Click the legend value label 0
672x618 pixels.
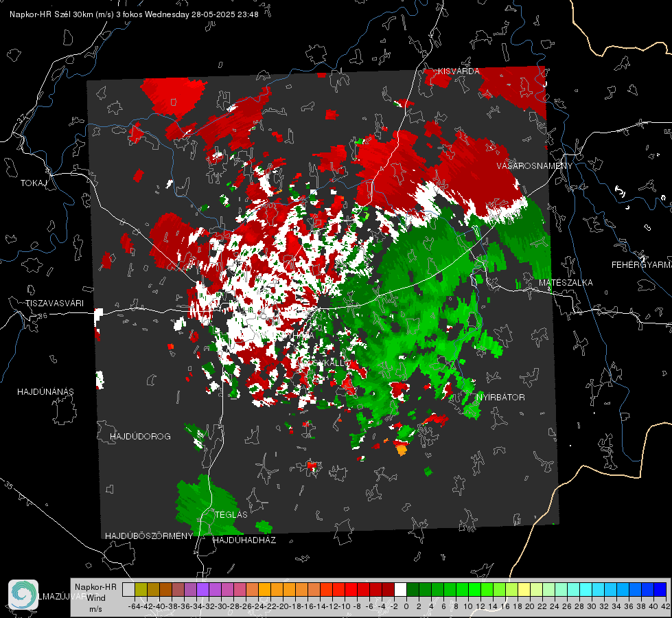coord(406,606)
